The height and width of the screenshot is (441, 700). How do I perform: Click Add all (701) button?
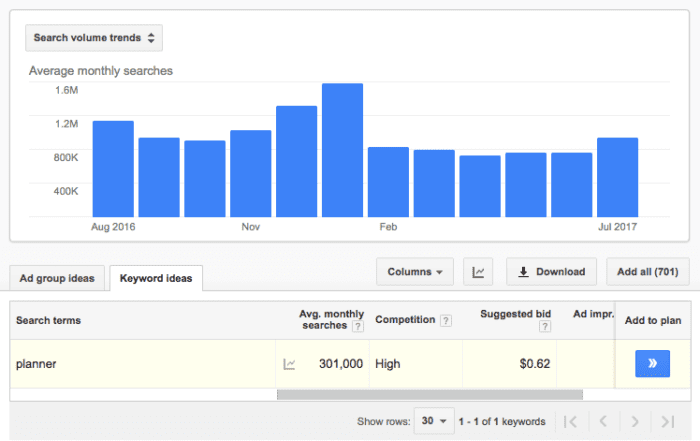coord(648,272)
